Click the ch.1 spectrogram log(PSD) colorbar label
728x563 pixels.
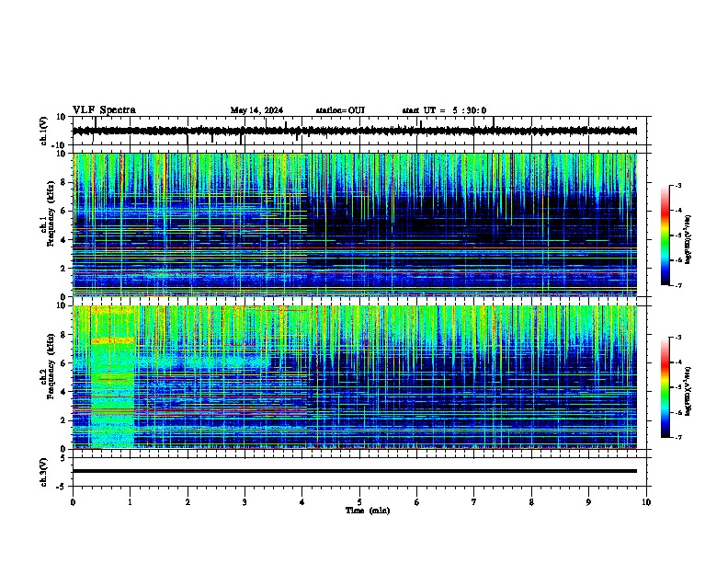[688, 239]
